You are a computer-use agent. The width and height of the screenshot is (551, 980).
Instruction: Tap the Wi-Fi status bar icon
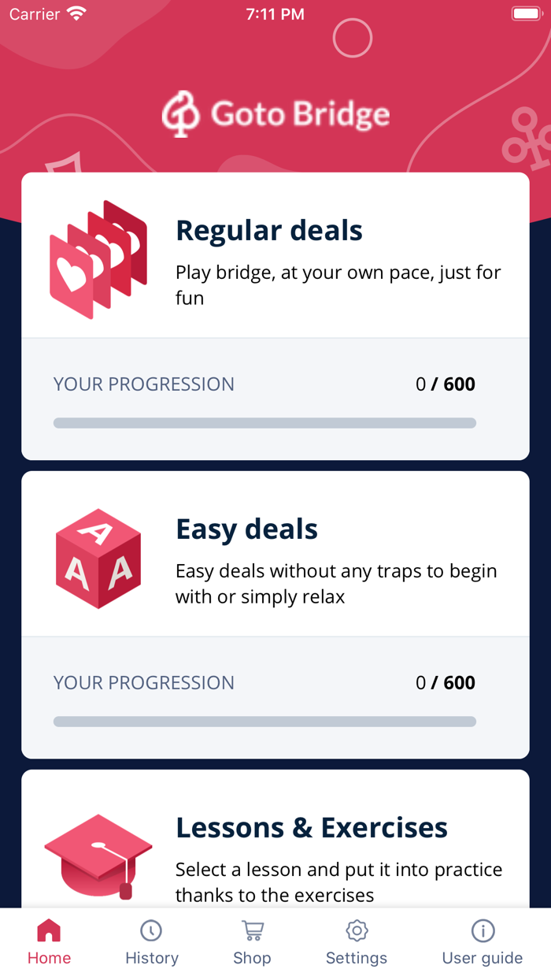click(x=76, y=14)
